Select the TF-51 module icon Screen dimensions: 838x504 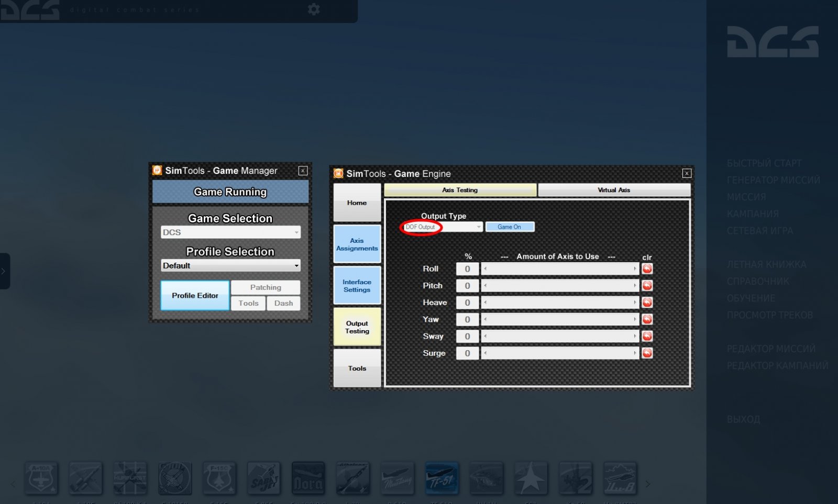442,478
